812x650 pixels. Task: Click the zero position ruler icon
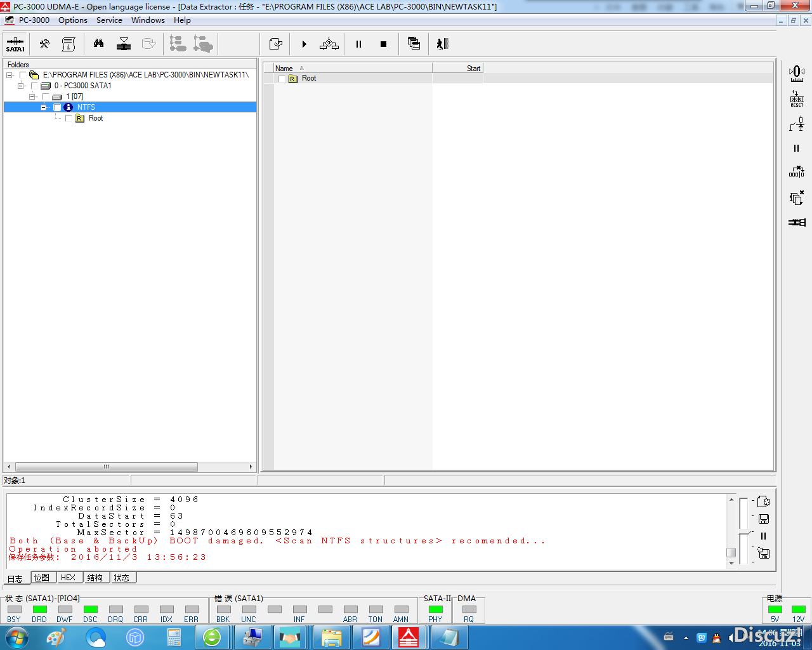797,74
